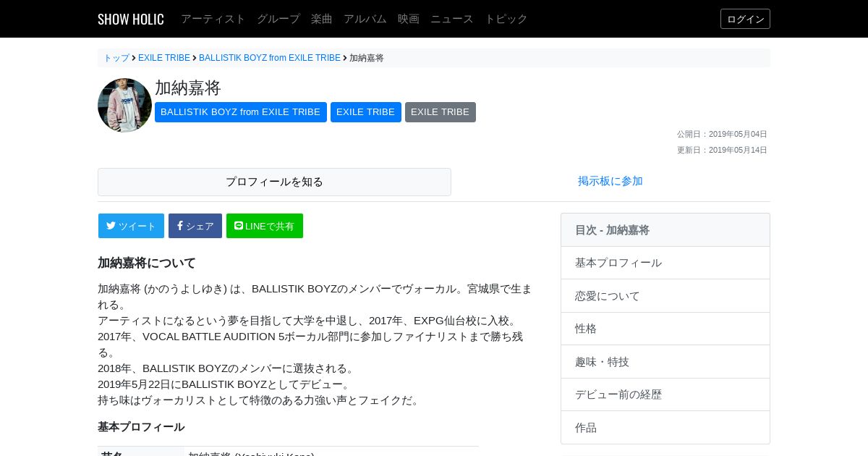Click the 更新日：2019年05月14日 text
Screen dimensions: 868x456
click(x=722, y=150)
